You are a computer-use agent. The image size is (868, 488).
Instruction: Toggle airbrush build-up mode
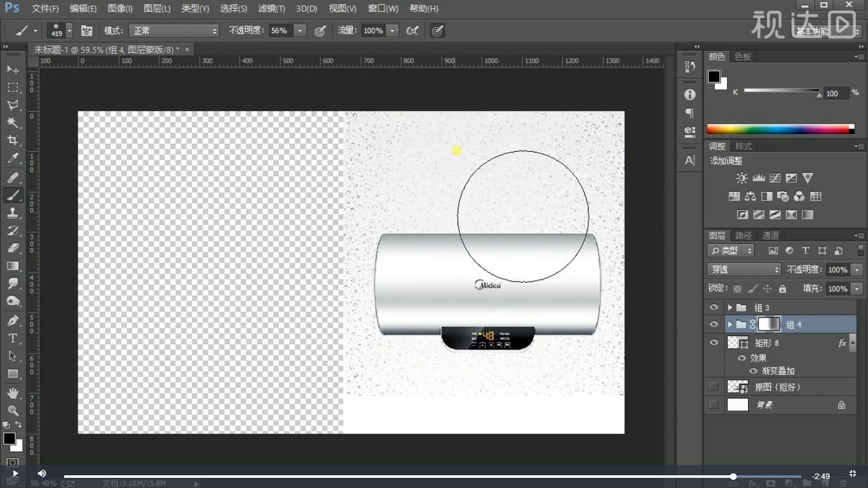click(x=412, y=30)
